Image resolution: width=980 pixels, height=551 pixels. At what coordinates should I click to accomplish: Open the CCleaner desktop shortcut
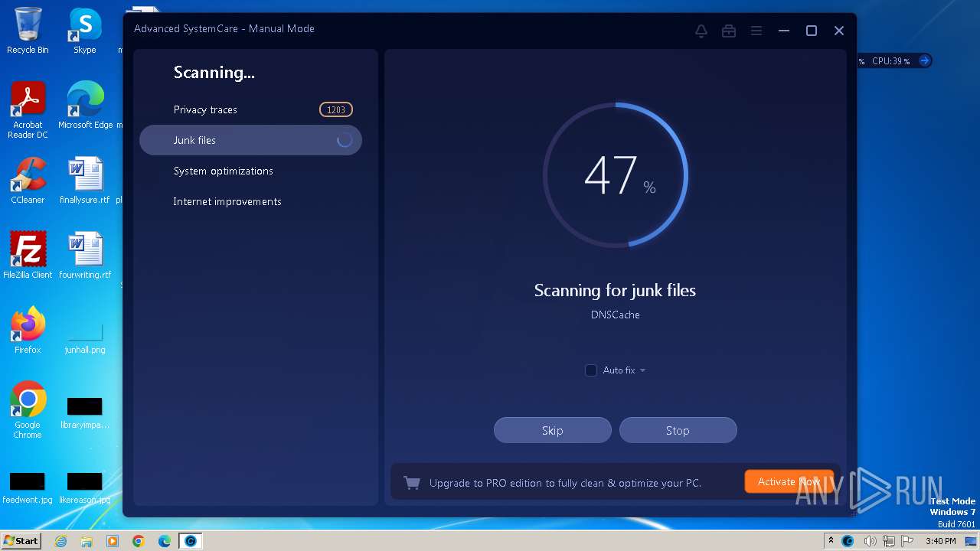click(x=28, y=181)
